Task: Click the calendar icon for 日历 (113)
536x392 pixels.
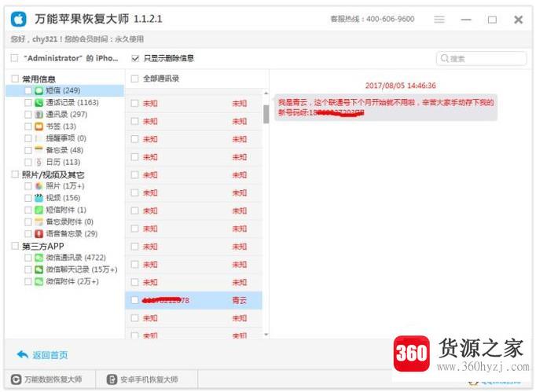Action: 39,162
